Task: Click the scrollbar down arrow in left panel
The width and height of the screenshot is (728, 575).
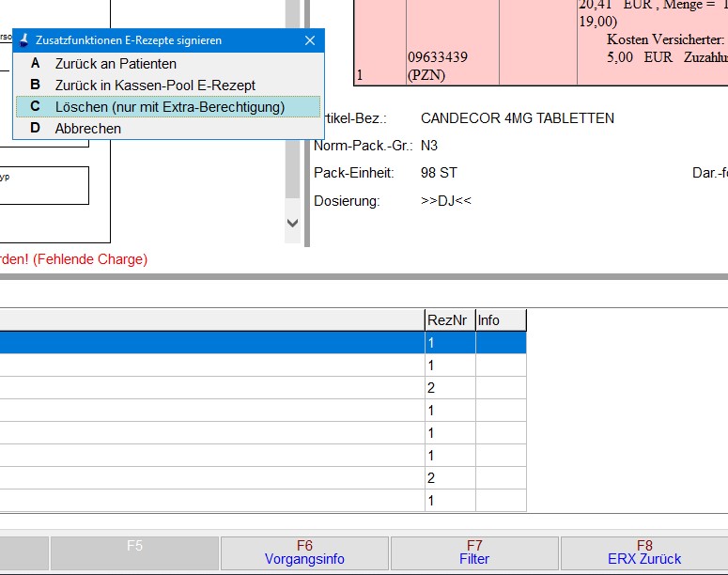Action: pyautogui.click(x=292, y=224)
